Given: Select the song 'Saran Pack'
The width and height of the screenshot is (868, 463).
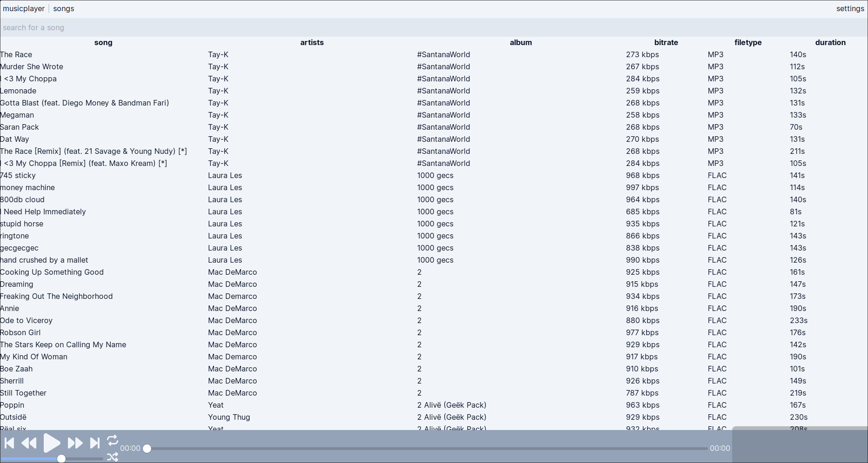Looking at the screenshot, I should (20, 127).
